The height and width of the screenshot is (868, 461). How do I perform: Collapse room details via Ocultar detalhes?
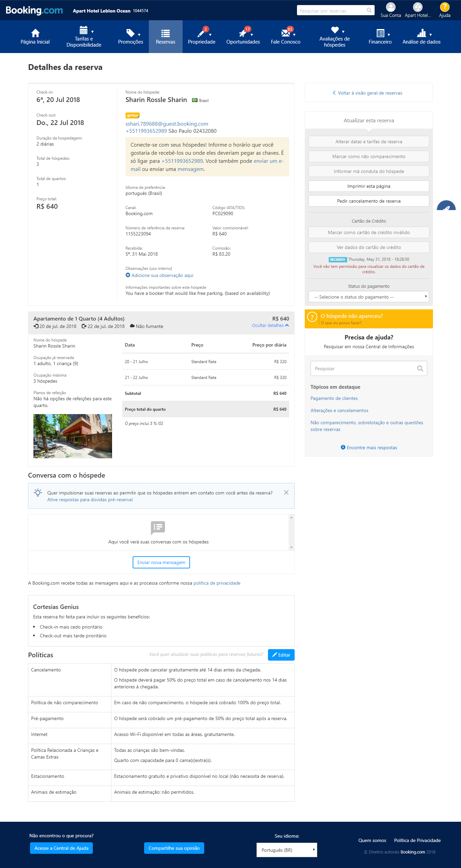pyautogui.click(x=270, y=326)
